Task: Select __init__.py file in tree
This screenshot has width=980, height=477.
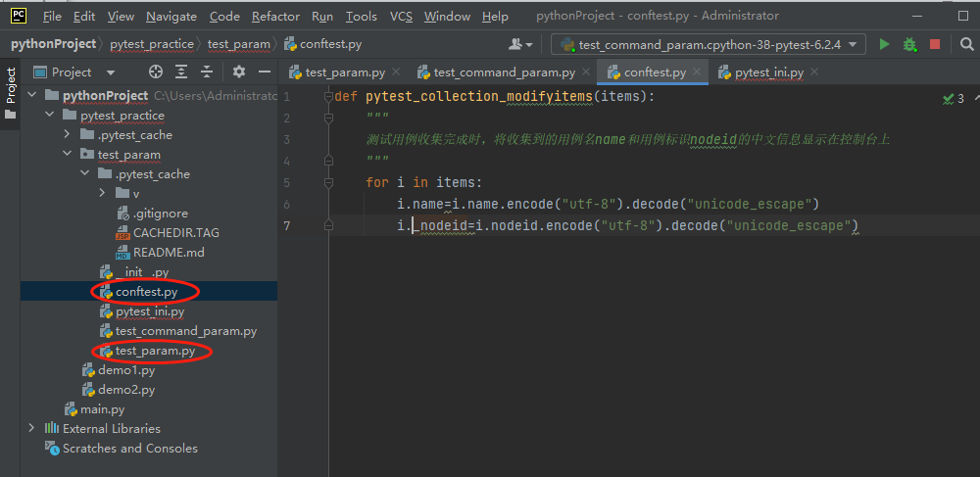Action: pos(142,272)
